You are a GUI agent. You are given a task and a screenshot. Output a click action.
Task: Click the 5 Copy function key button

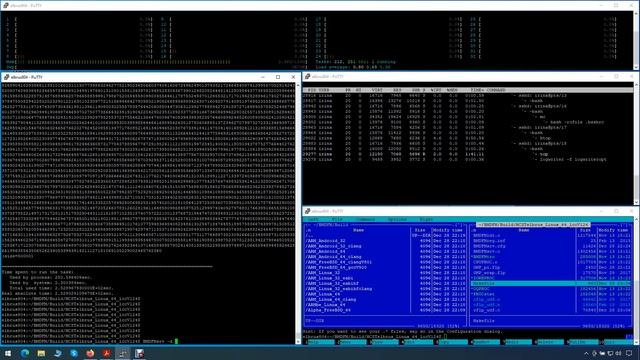(452, 342)
